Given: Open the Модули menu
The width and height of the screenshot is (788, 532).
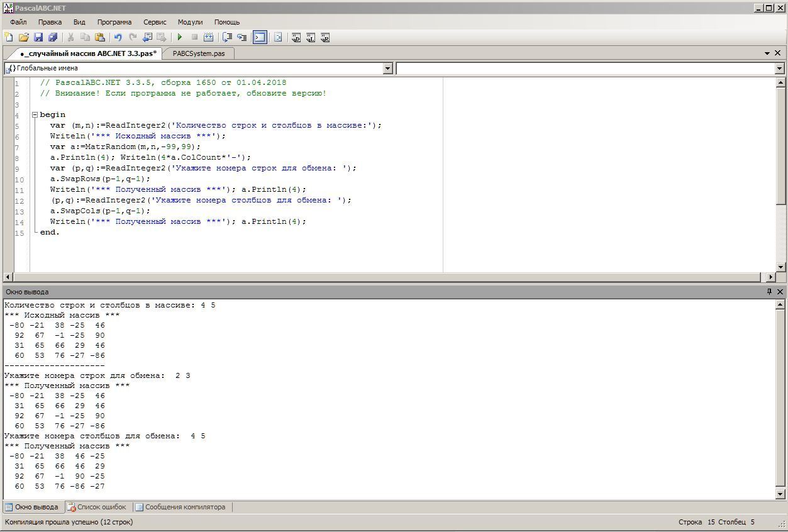Looking at the screenshot, I should pyautogui.click(x=190, y=22).
